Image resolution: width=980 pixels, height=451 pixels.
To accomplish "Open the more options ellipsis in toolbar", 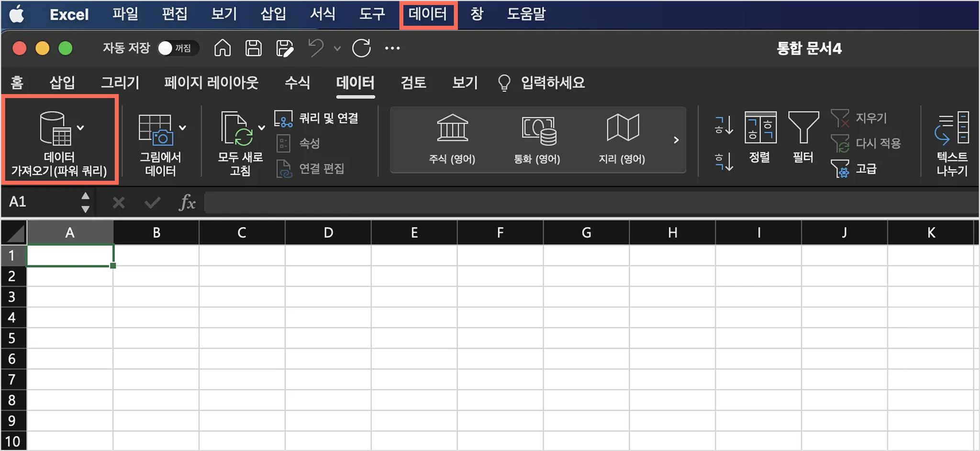I will click(x=392, y=48).
